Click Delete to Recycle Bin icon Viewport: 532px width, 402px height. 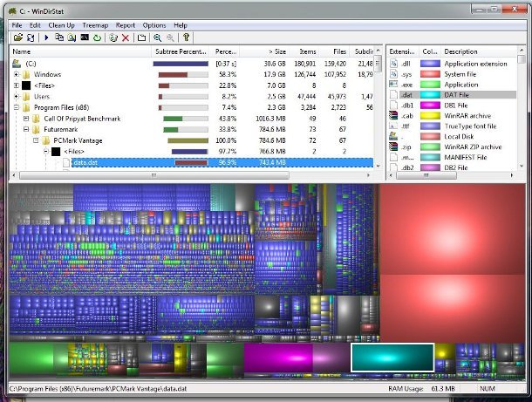point(113,37)
